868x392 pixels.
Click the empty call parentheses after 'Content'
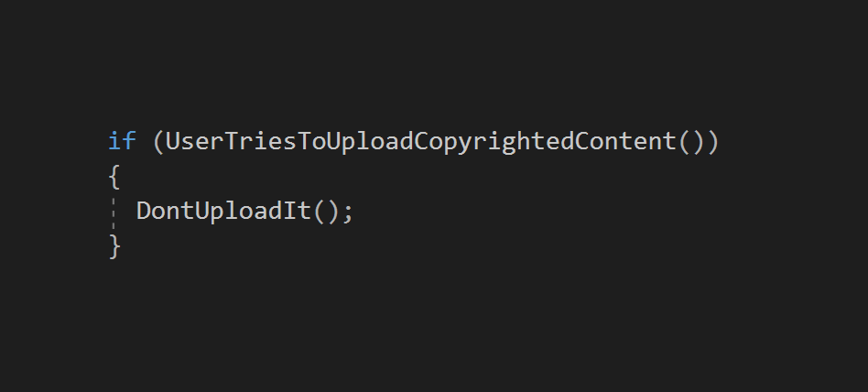(x=691, y=142)
